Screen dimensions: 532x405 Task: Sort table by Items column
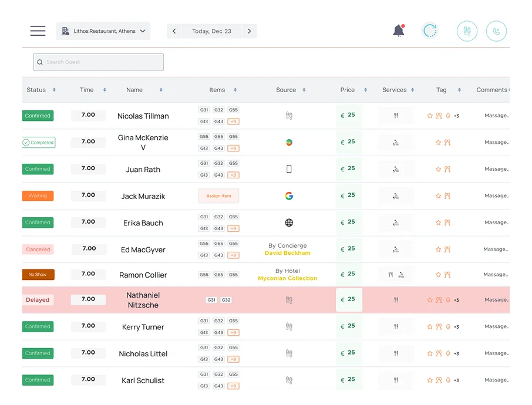(x=235, y=90)
